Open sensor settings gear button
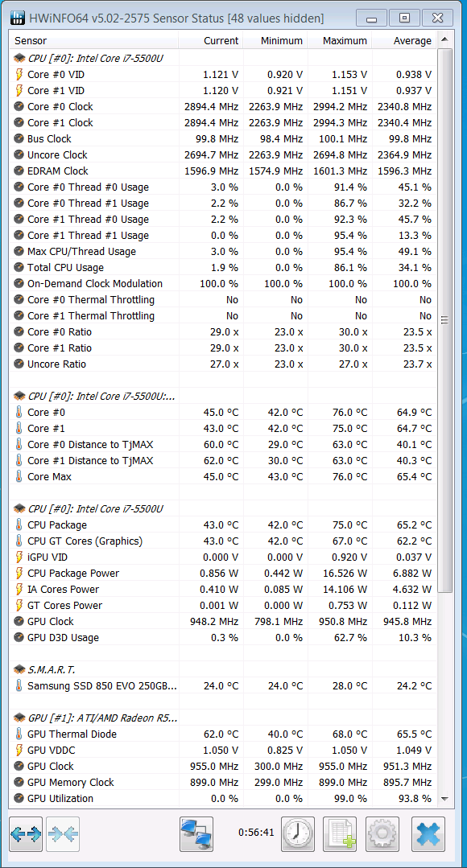467x868 pixels. pyautogui.click(x=382, y=834)
